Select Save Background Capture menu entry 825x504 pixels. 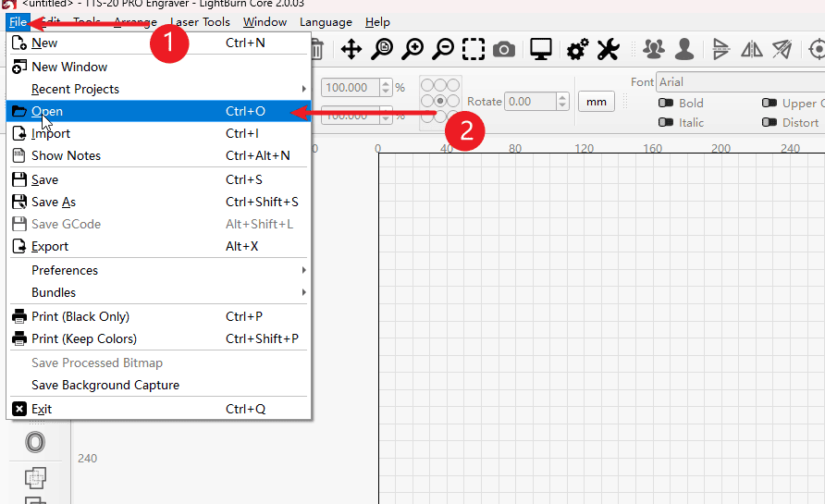click(x=105, y=385)
